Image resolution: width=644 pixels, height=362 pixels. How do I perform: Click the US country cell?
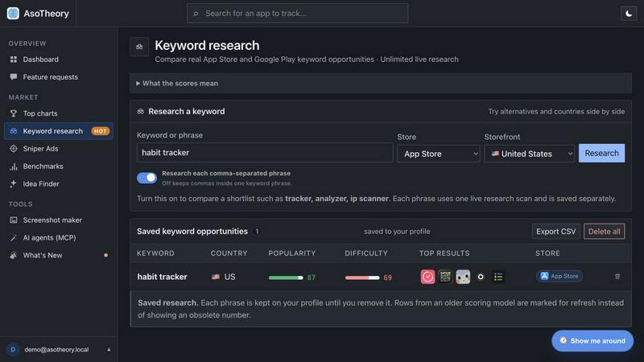click(x=224, y=277)
